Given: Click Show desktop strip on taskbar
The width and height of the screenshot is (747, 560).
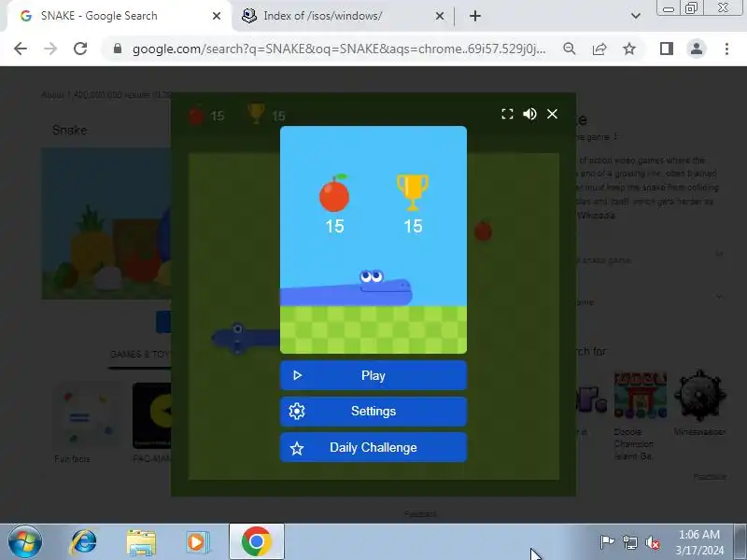Looking at the screenshot, I should 740,542.
